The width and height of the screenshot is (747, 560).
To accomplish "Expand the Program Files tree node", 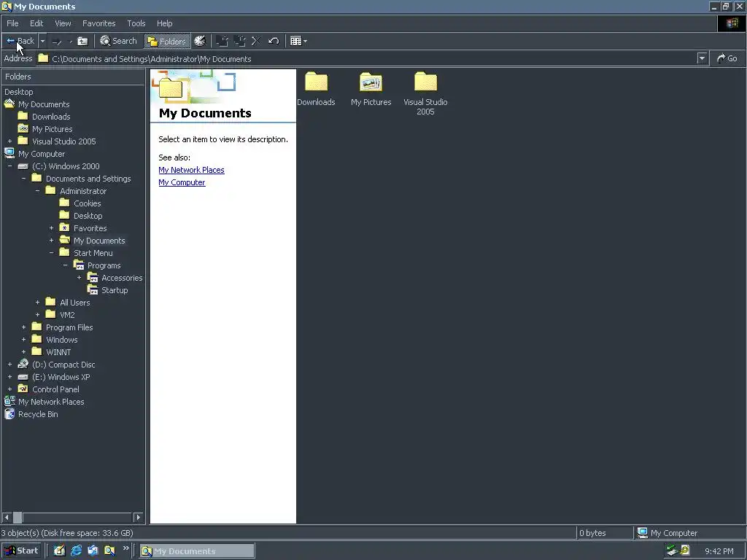I will [23, 327].
